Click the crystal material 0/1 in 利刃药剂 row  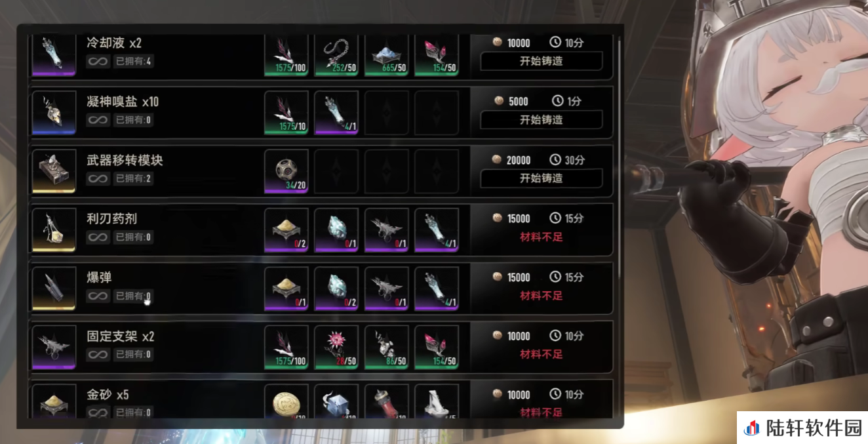tap(336, 230)
